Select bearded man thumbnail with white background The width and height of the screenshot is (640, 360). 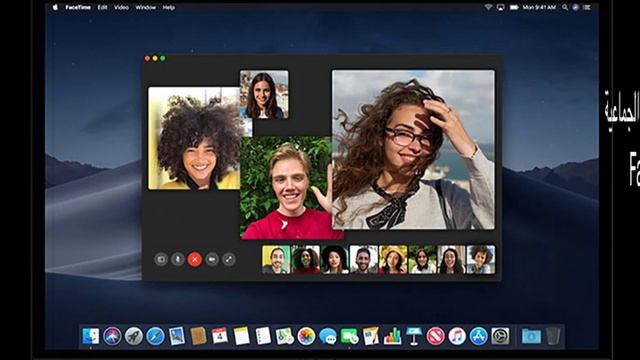click(x=364, y=259)
